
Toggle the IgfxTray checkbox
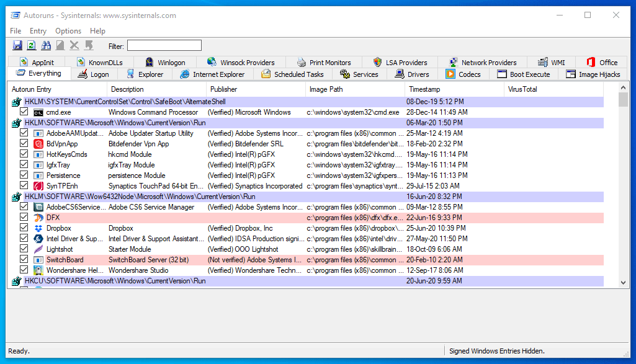tap(24, 164)
